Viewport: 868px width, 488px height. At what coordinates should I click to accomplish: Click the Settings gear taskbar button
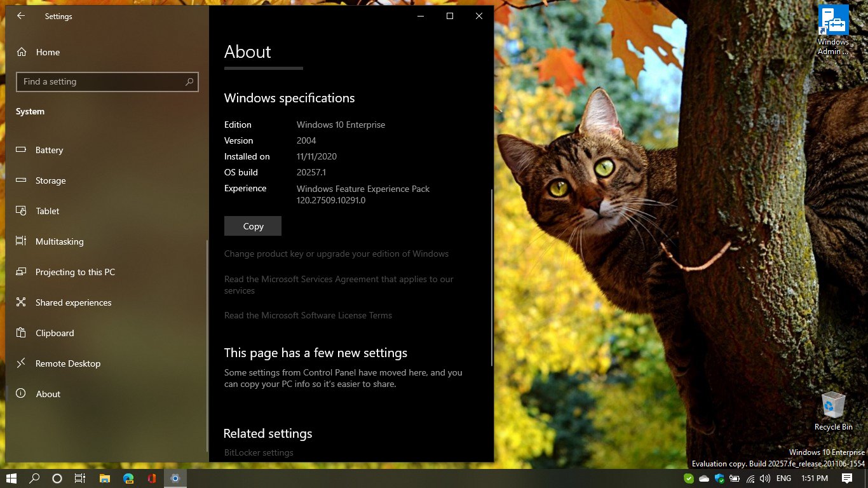(x=175, y=478)
